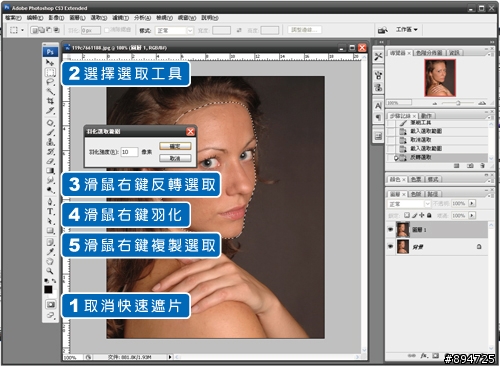Viewport: 500px width, 367px height.
Task: Select the Eraser tool
Action: tap(50, 161)
